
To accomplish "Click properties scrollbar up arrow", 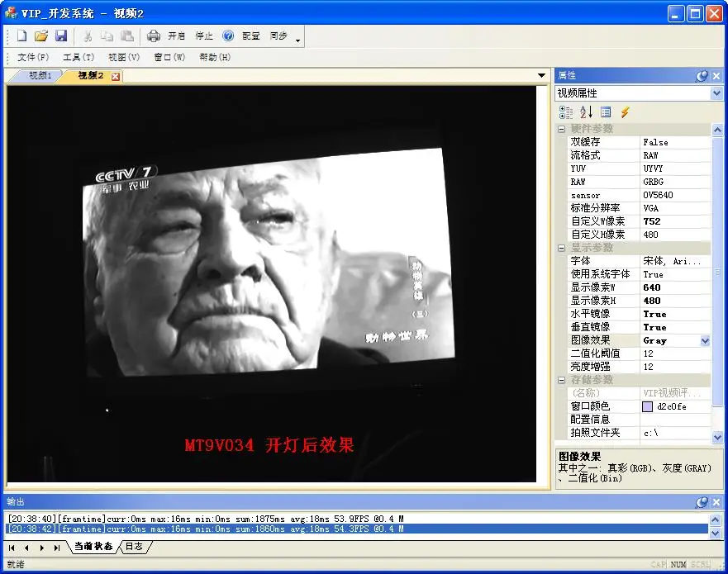I will (x=717, y=130).
